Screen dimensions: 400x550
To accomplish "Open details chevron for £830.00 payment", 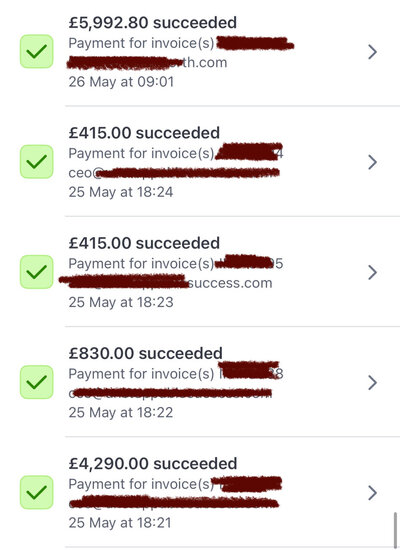I will coord(372,382).
